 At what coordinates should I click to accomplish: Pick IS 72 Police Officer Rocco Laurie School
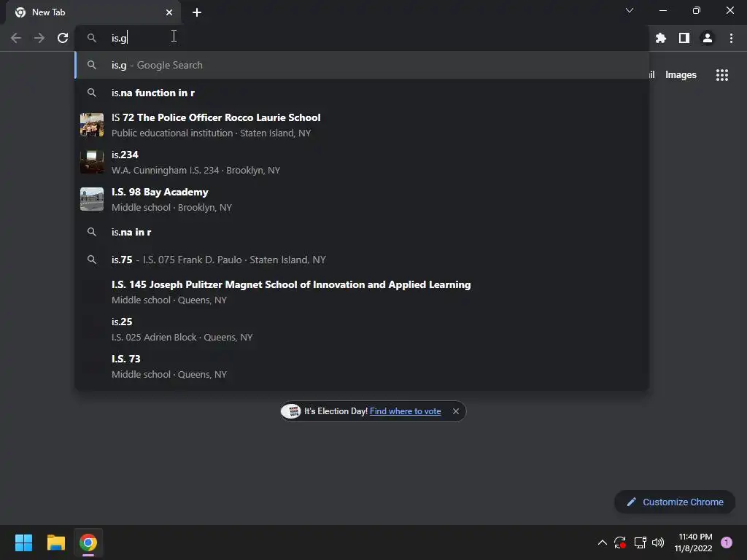point(362,125)
